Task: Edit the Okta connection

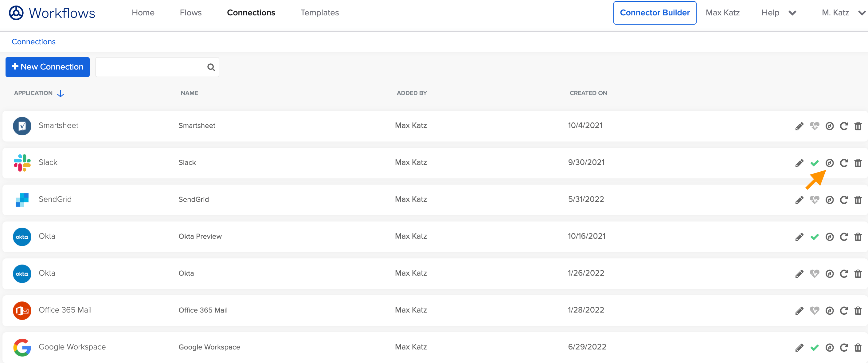Action: coord(799,273)
